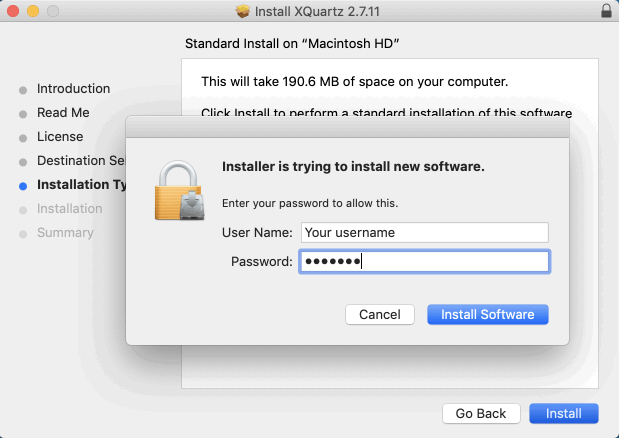
Task: Click the "Password:" label
Action: (x=262, y=262)
